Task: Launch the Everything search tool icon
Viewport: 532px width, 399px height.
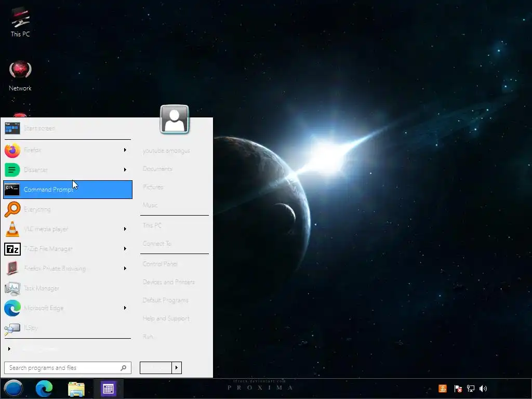Action: pos(12,209)
